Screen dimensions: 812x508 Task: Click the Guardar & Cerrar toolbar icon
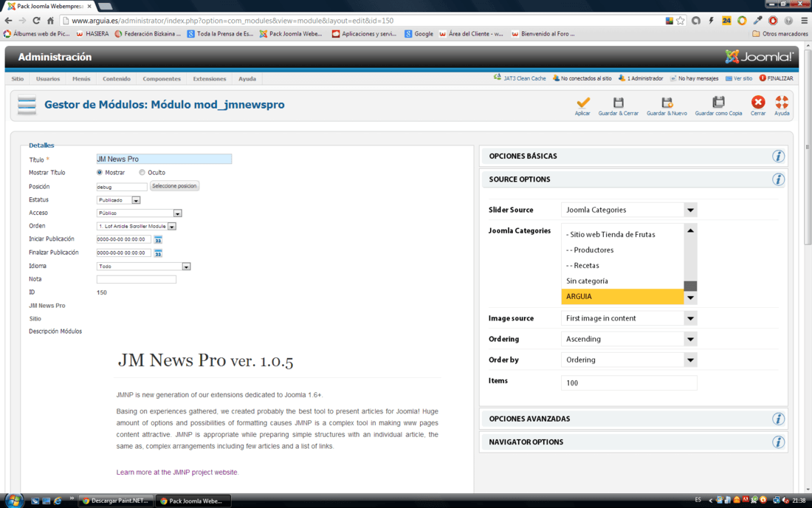click(x=619, y=102)
